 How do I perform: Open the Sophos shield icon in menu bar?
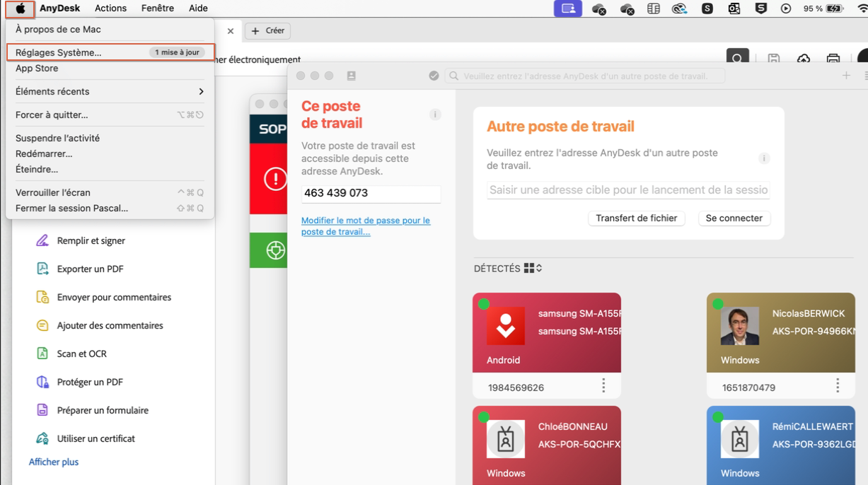tap(760, 8)
